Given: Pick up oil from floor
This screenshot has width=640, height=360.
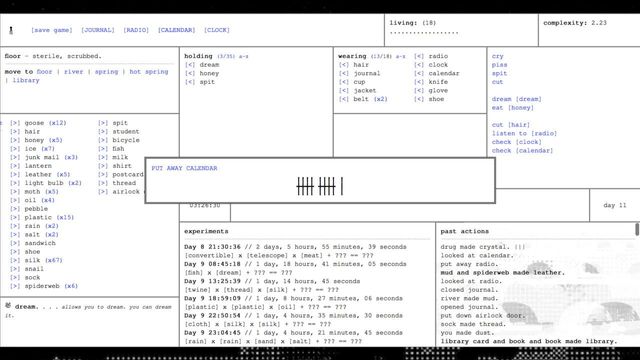Looking at the screenshot, I should coord(15,200).
